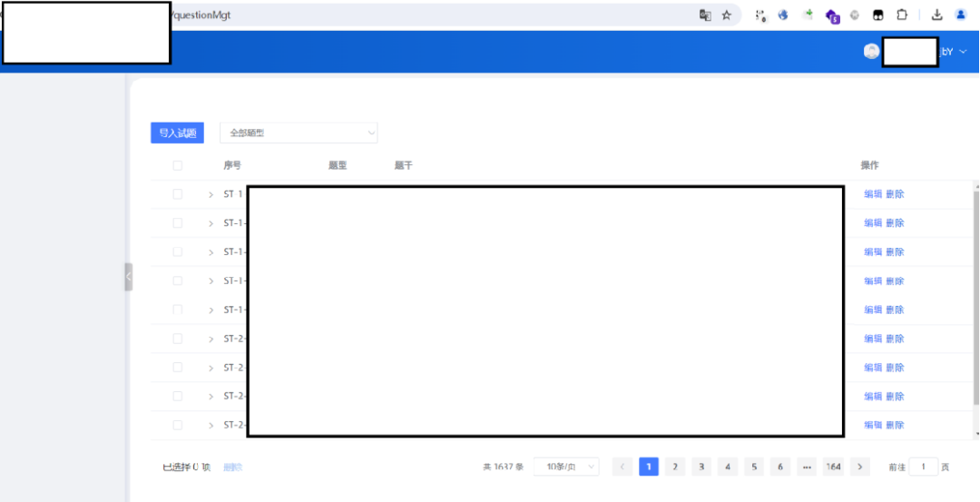This screenshot has width=980, height=502.
Task: Open the 全部题型 question type dropdown
Action: (x=299, y=133)
